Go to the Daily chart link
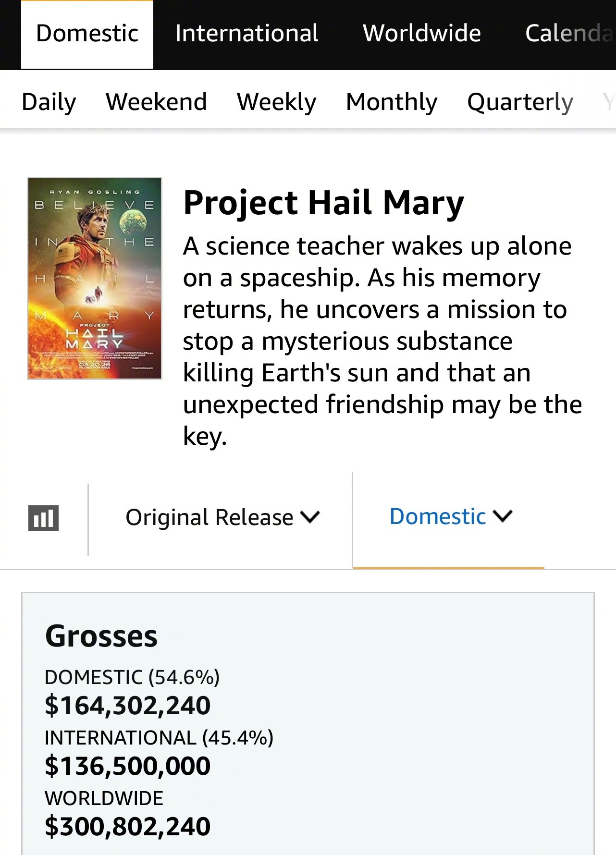Viewport: 616px width, 855px height. click(x=49, y=102)
